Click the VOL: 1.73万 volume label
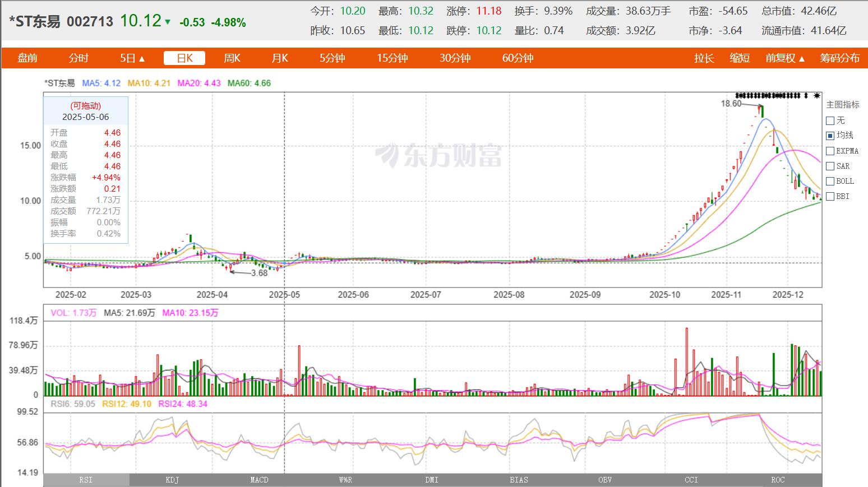 [73, 313]
